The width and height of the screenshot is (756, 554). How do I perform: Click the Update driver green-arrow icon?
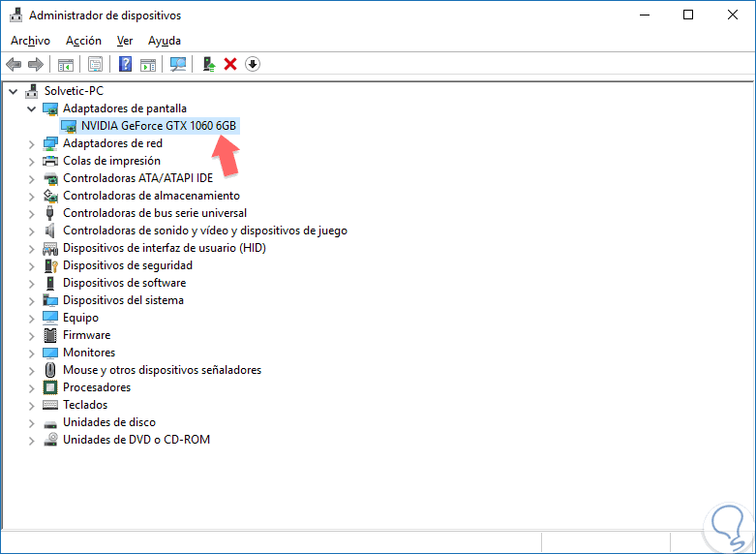click(x=209, y=64)
